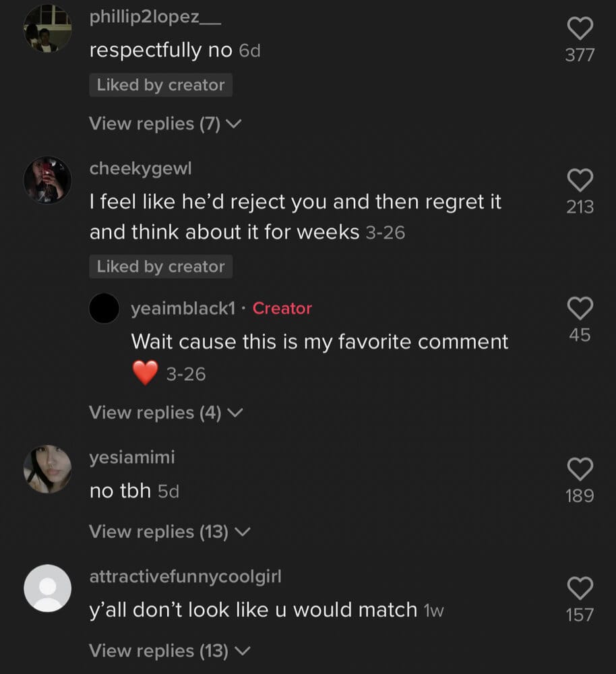Open the attractivefunnycoolgirl username
Screen dimensions: 616x674
(x=185, y=577)
